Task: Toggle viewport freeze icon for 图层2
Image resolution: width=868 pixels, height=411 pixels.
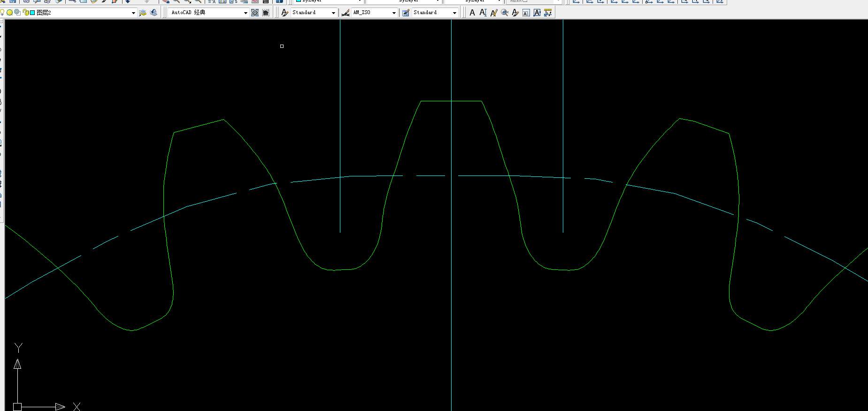Action: (17, 12)
